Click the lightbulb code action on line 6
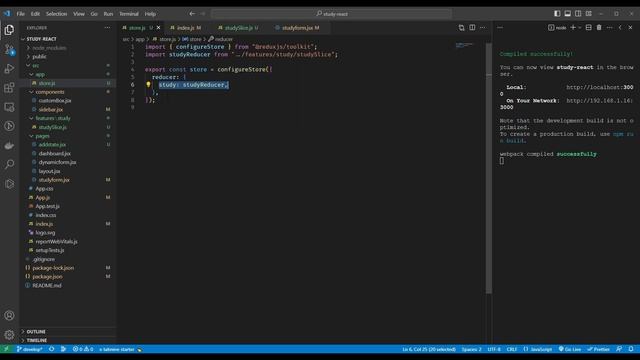This screenshot has width=640, height=360. 148,84
